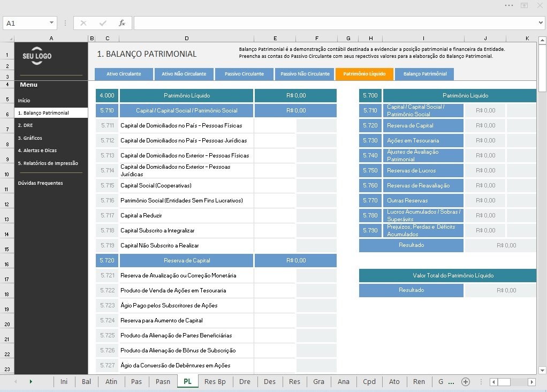Viewport: 547px width, 392px height.
Task: Click the next sheet navigation arrow
Action: tap(31, 381)
